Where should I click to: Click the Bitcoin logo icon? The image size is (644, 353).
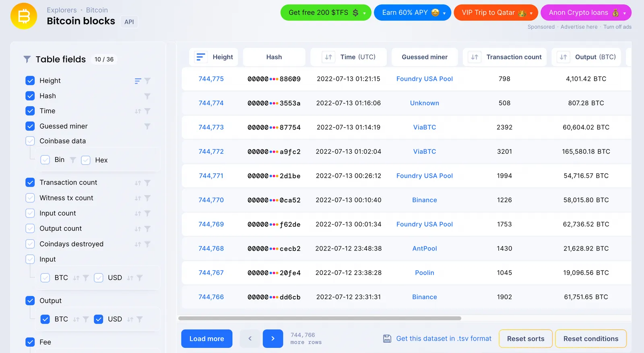pyautogui.click(x=24, y=16)
